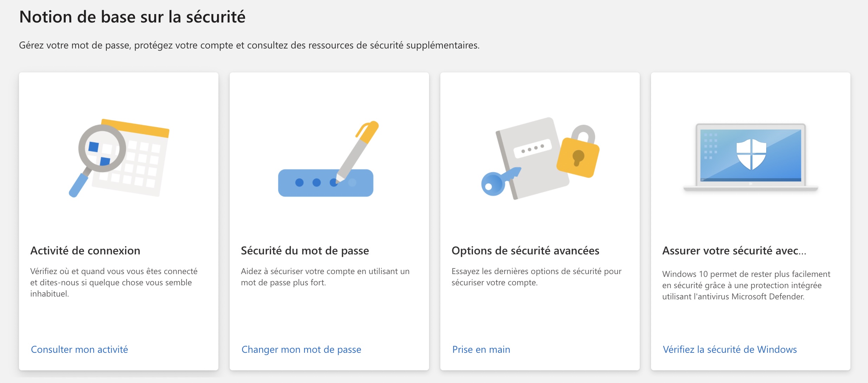Open the "Consulter mon activité" link
The width and height of the screenshot is (868, 383).
[79, 350]
